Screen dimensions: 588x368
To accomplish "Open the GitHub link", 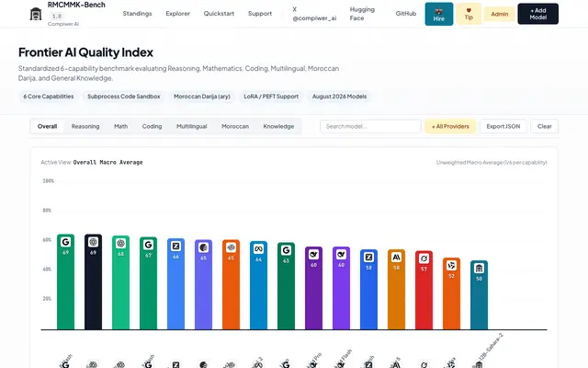I will click(406, 14).
